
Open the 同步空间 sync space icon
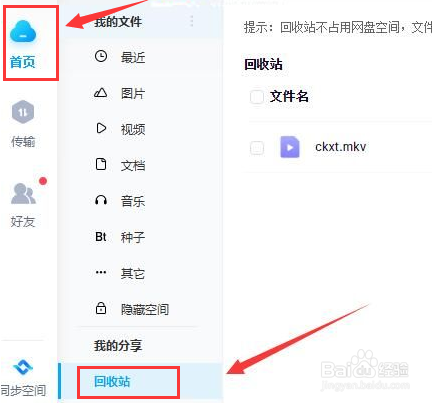pos(23,367)
